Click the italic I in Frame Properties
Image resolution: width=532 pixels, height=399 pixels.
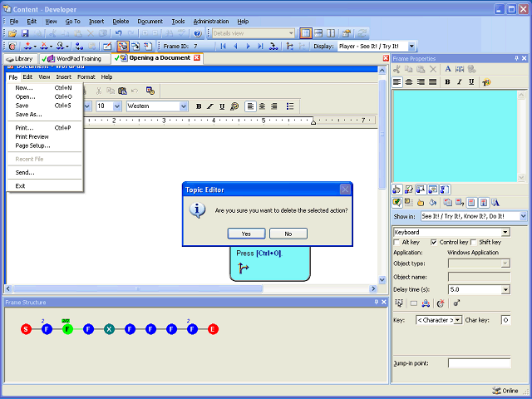[x=460, y=81]
